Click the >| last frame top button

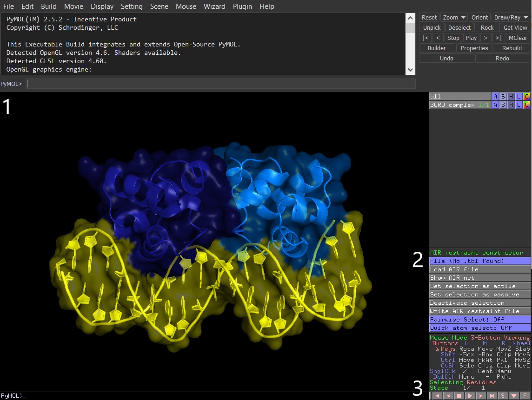498,38
